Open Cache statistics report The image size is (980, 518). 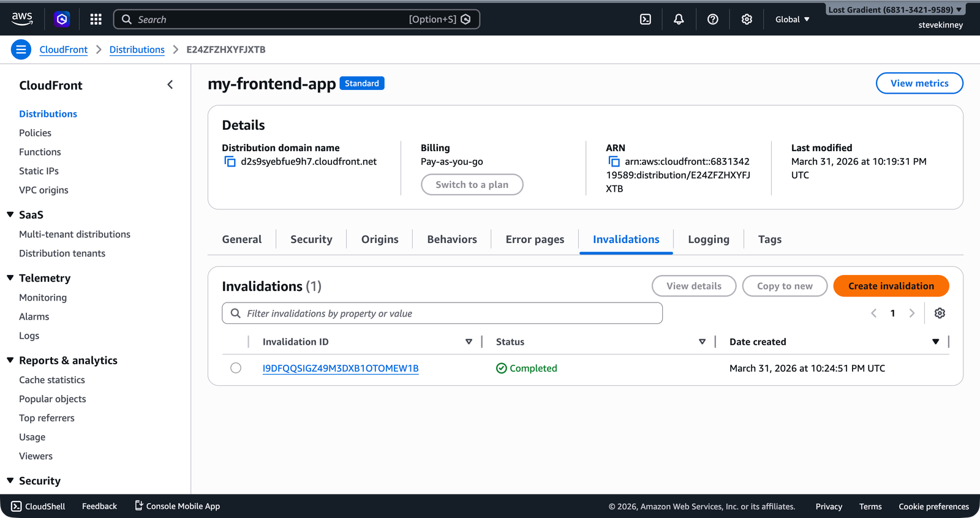52,380
